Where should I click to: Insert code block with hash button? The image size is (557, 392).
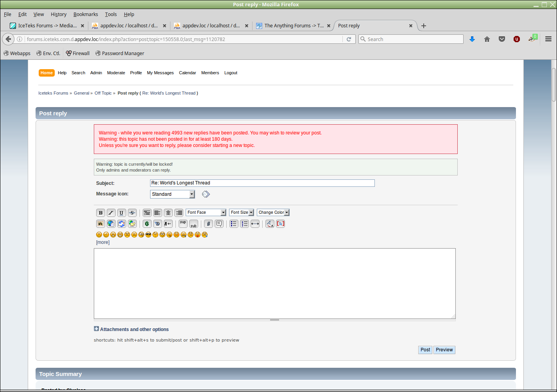coord(208,224)
